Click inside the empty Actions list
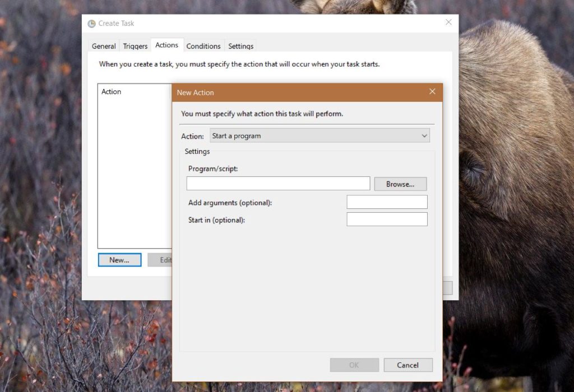 [x=135, y=168]
